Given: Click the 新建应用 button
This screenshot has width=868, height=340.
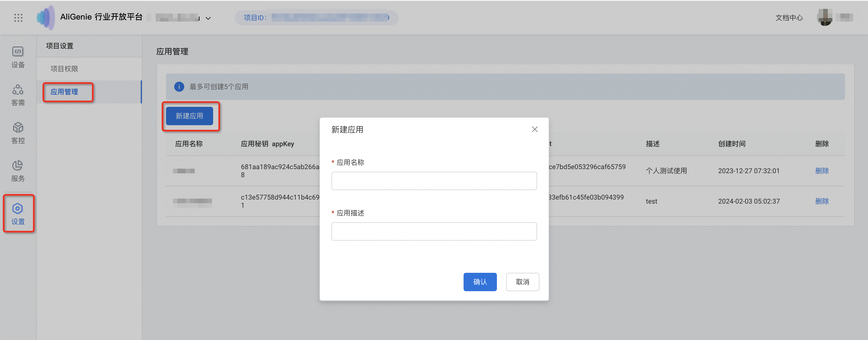Looking at the screenshot, I should point(189,116).
